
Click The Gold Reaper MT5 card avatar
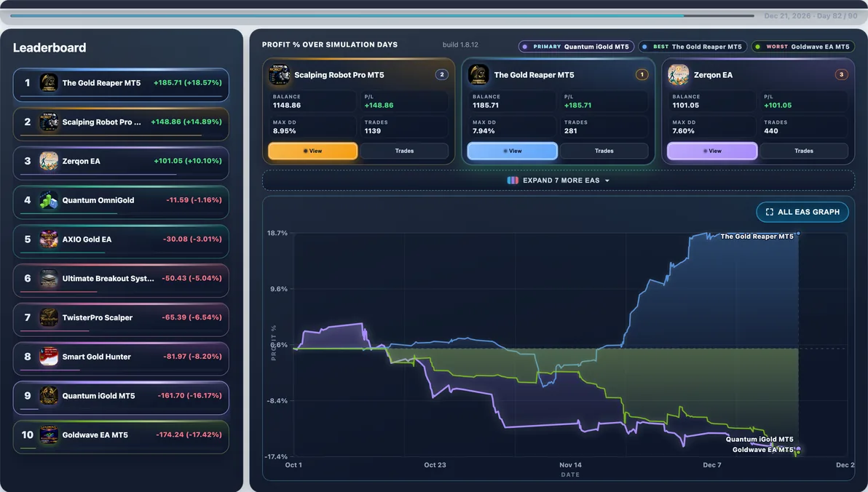tap(479, 75)
